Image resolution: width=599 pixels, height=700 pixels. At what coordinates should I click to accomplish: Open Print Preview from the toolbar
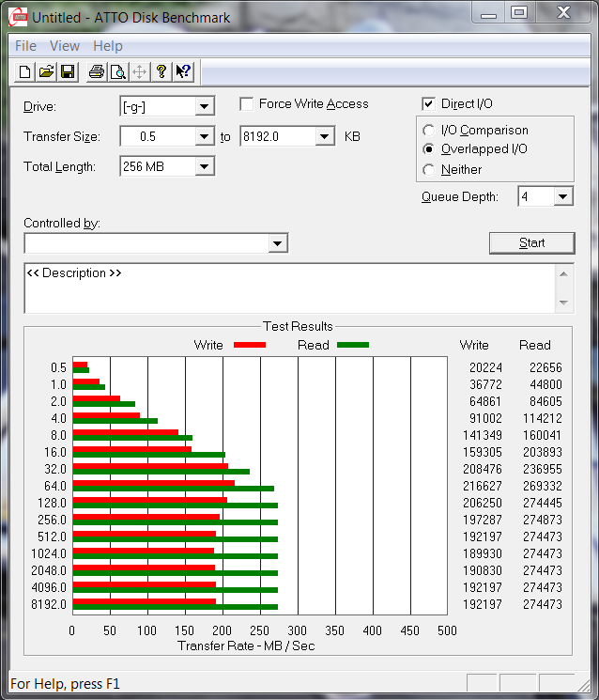point(117,72)
